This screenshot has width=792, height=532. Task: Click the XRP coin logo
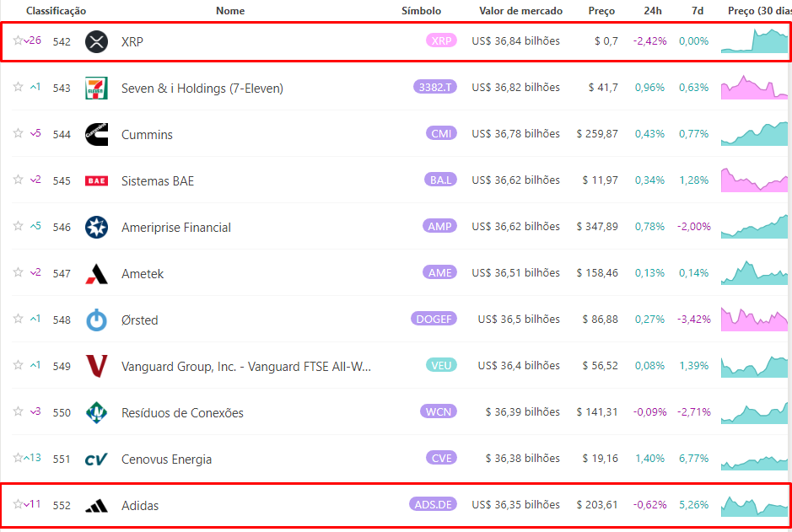pyautogui.click(x=96, y=41)
